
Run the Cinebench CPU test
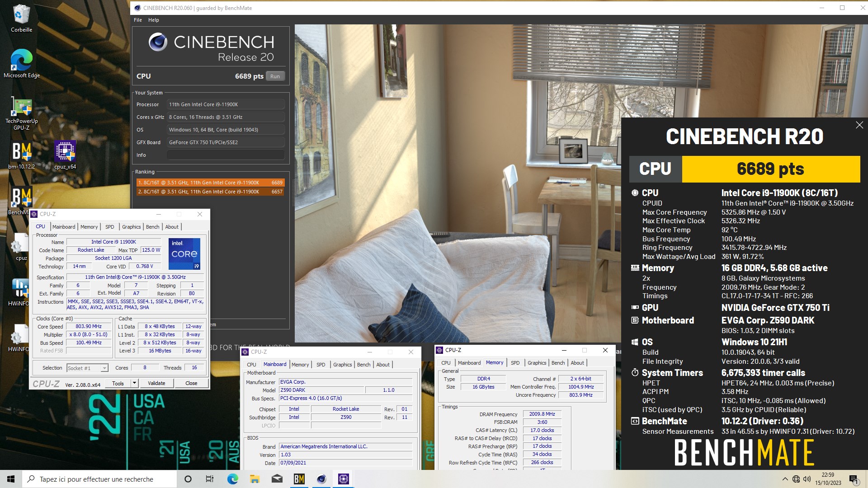(275, 76)
